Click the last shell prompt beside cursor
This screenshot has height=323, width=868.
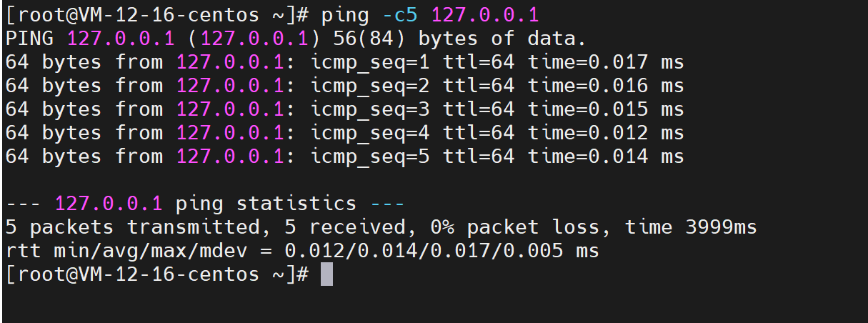click(x=157, y=274)
